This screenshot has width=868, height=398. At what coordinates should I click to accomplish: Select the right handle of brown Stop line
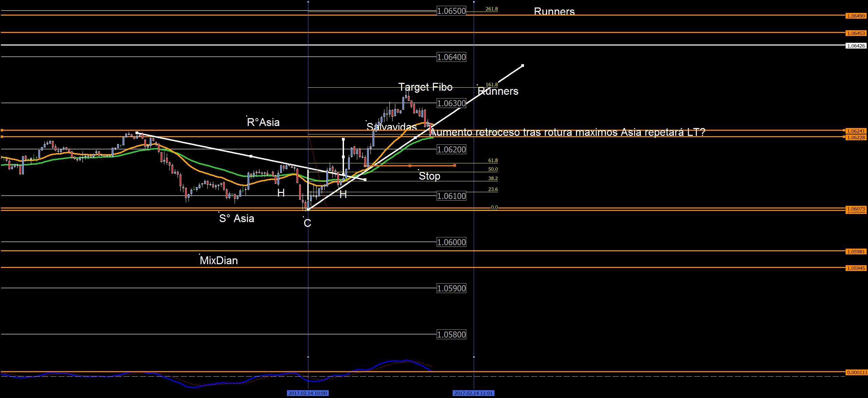pyautogui.click(x=455, y=165)
